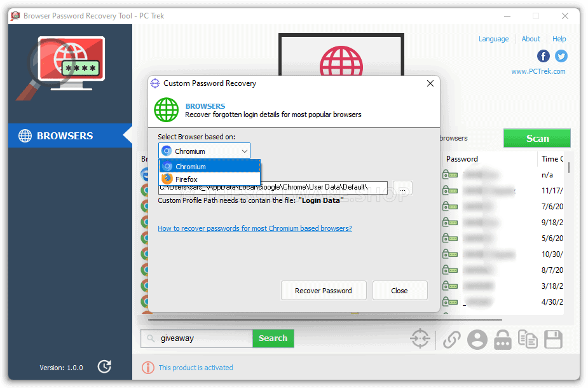
Task: Click the application logo in sidebar
Action: pyautogui.click(x=62, y=67)
